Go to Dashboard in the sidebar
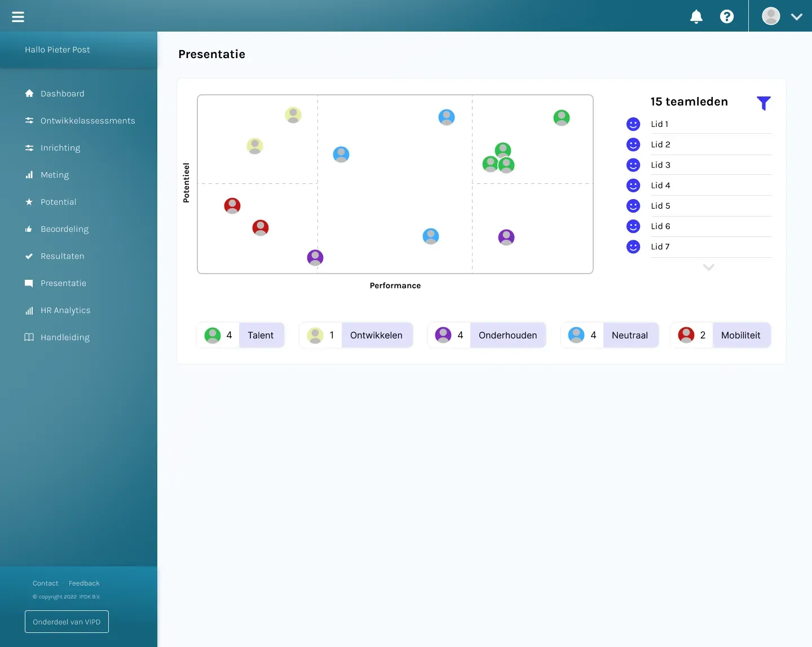The image size is (812, 647). [62, 94]
